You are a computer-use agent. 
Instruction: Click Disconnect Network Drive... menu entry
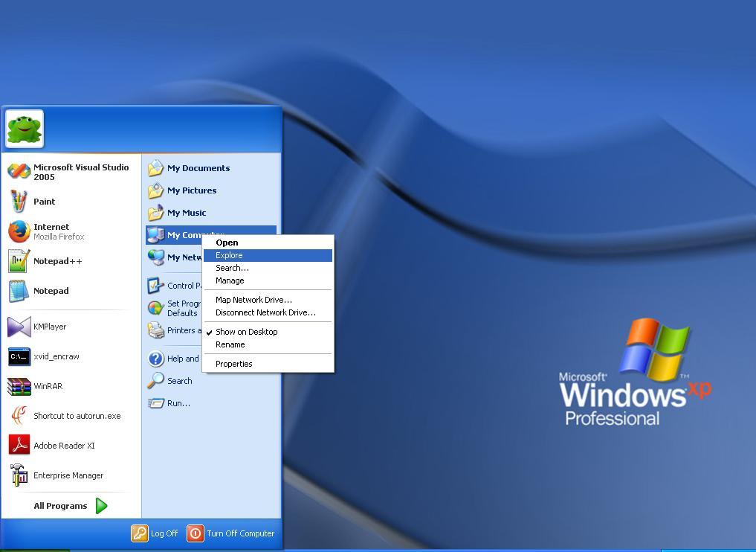(x=268, y=312)
